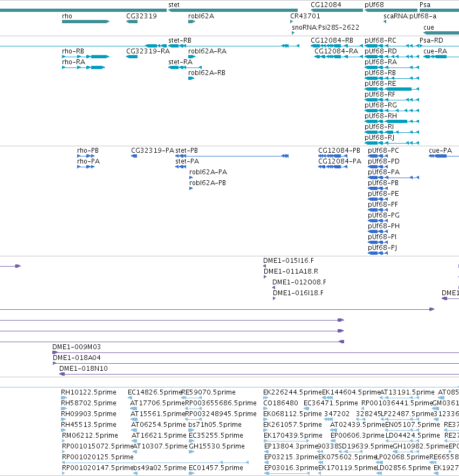
Task: Click DME1-018N10 BAC clone label
Action: click(x=84, y=369)
